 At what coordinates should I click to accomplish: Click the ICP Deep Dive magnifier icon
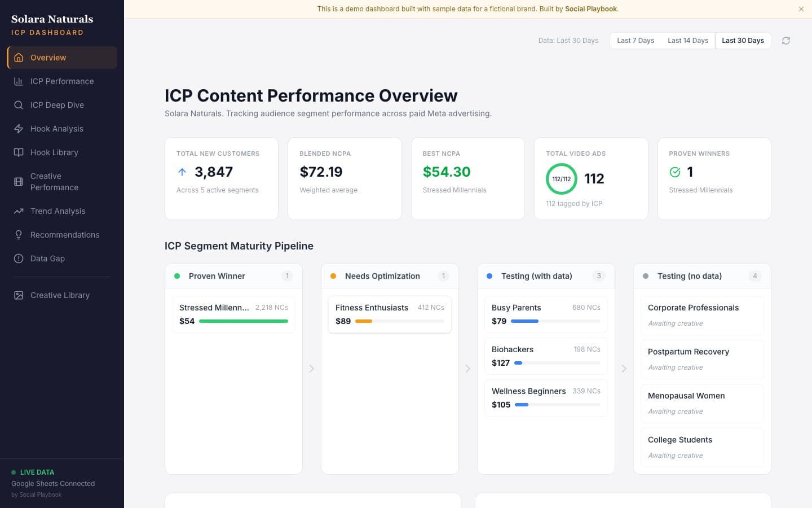(x=19, y=105)
